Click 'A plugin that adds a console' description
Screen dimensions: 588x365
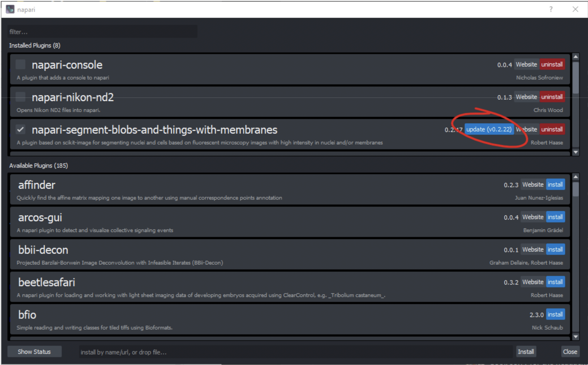63,78
